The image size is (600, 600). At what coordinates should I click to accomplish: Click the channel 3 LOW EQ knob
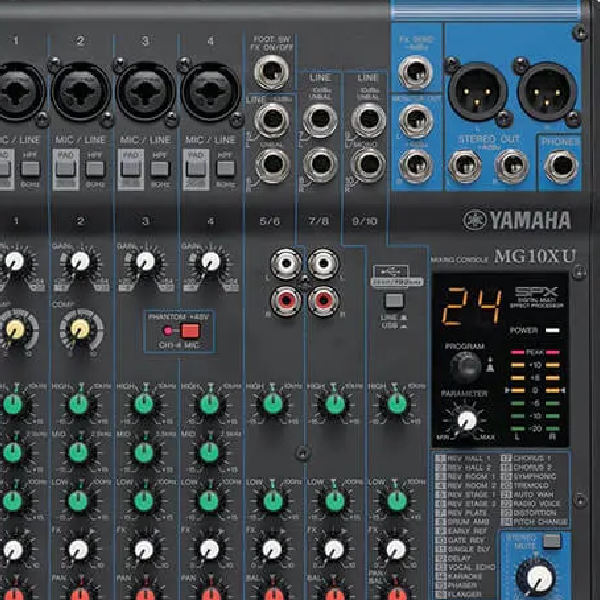pos(144,501)
